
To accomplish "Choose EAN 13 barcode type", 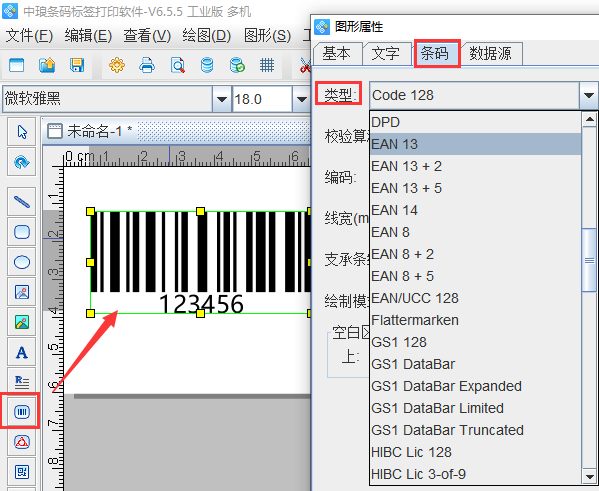I will pyautogui.click(x=475, y=144).
